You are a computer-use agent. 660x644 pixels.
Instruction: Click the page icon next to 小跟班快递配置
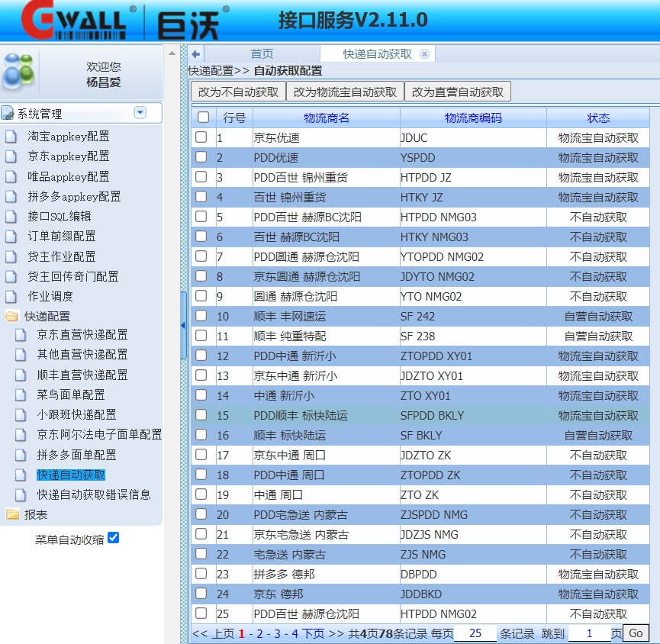tap(20, 414)
